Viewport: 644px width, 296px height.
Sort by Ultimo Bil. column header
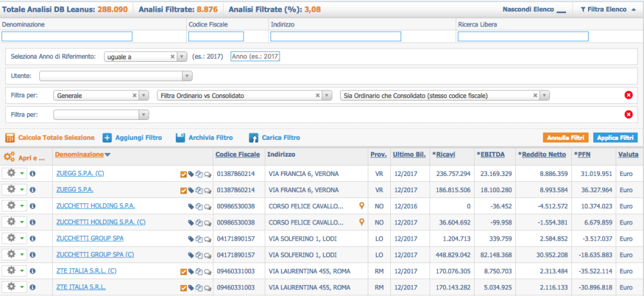(x=408, y=155)
